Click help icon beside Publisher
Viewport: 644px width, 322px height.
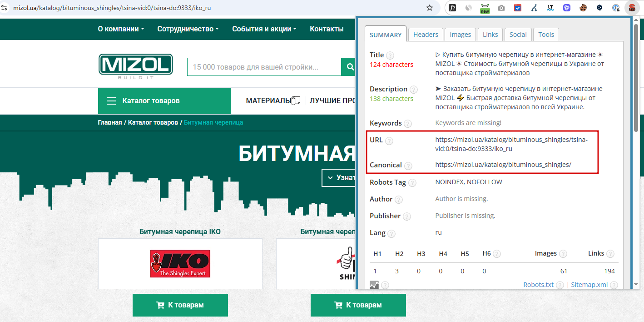click(x=407, y=216)
